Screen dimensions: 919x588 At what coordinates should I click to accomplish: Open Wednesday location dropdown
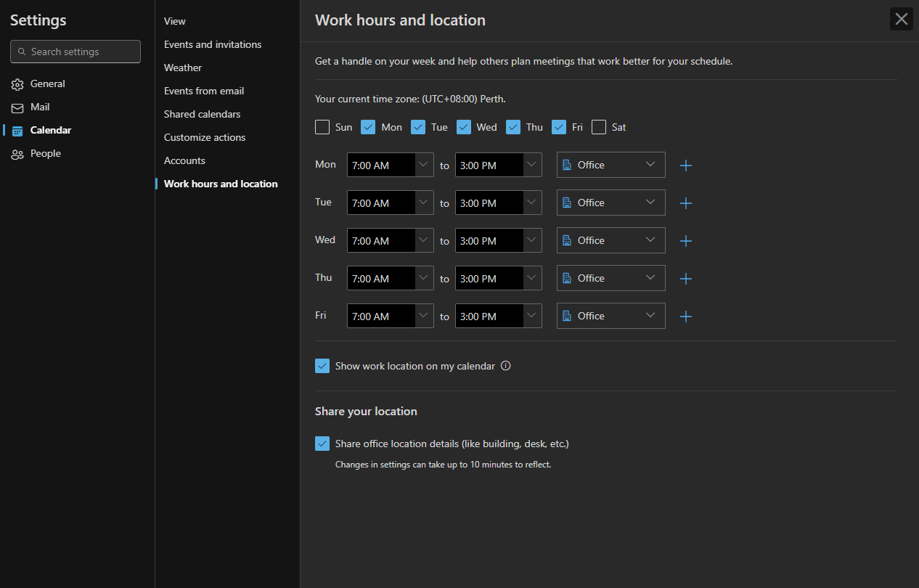coord(611,240)
